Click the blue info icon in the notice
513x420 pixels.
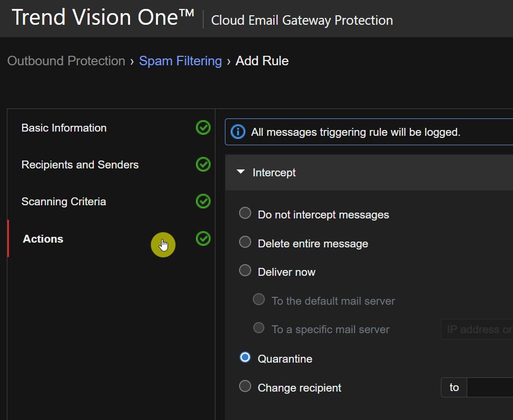click(x=238, y=132)
